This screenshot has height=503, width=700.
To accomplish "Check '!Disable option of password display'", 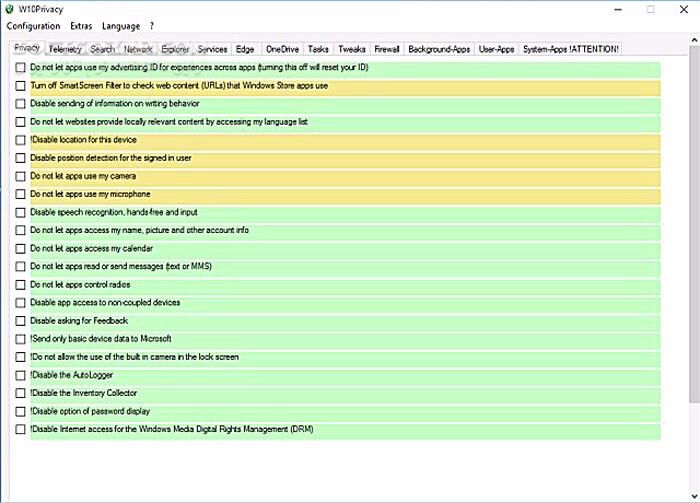I will pos(21,411).
